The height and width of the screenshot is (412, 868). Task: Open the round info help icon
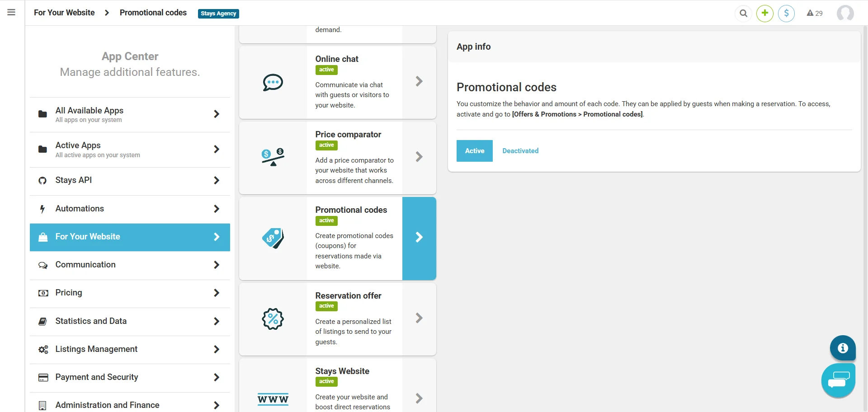[x=843, y=348]
